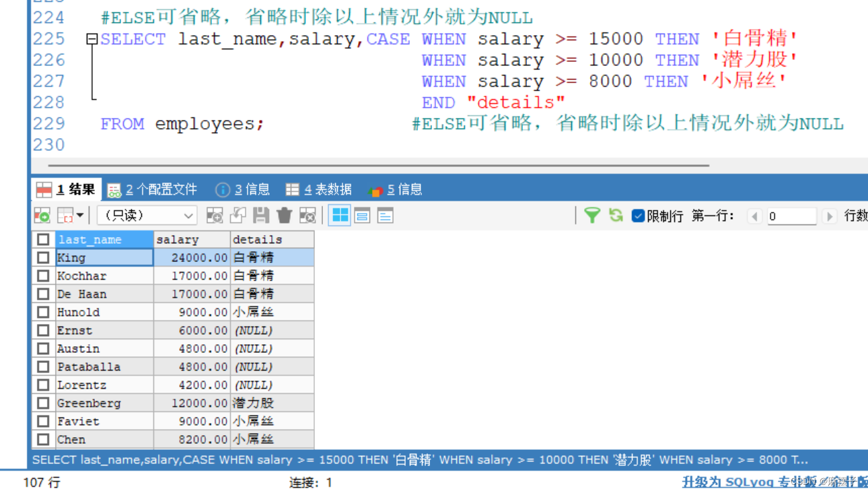Check the Chen row checkbox
The width and height of the screenshot is (868, 493).
pos(44,439)
